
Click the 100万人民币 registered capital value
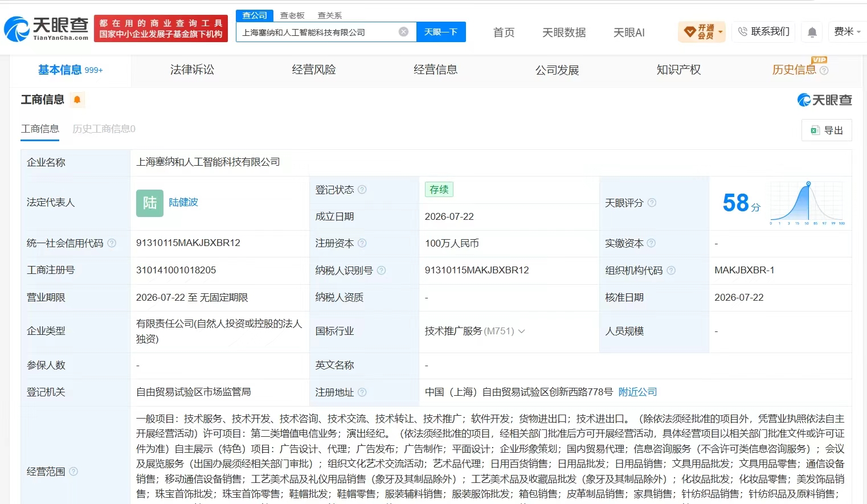click(452, 243)
